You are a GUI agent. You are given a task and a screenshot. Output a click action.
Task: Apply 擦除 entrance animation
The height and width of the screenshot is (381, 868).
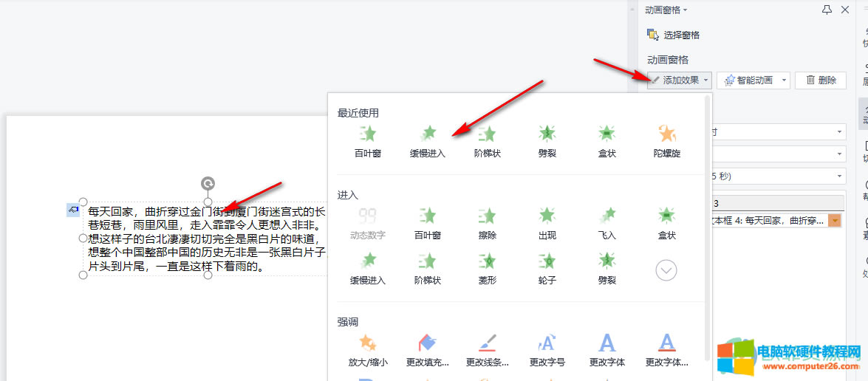click(x=487, y=222)
